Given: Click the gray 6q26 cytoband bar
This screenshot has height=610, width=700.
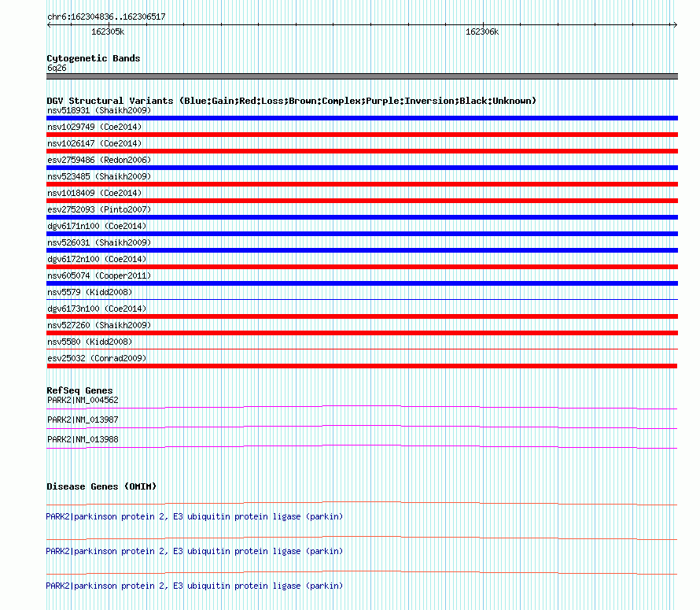Looking at the screenshot, I should [362, 76].
